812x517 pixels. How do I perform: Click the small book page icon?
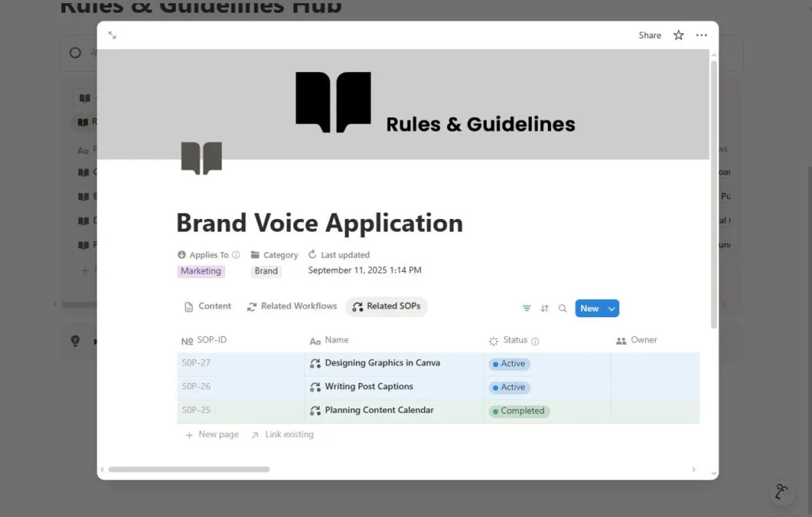click(x=201, y=158)
